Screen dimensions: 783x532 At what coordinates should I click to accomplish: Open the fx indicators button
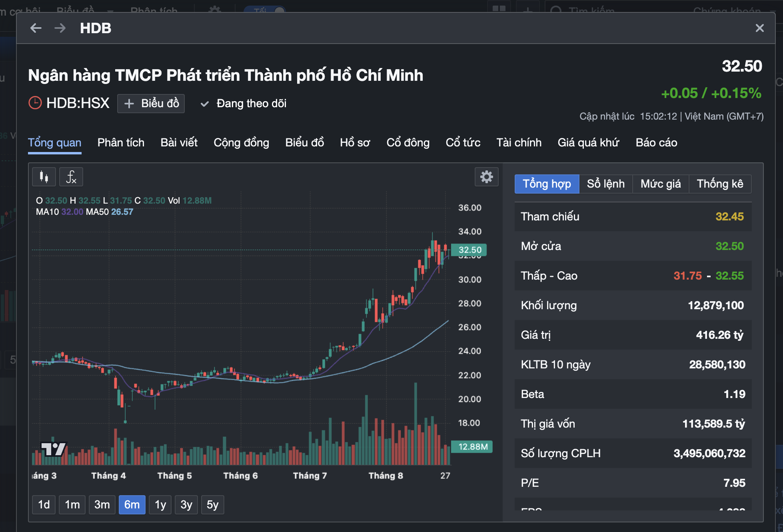[x=71, y=177]
